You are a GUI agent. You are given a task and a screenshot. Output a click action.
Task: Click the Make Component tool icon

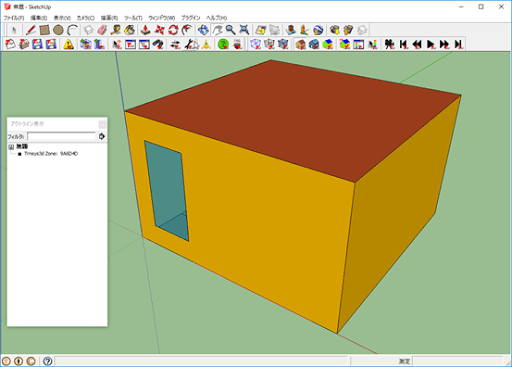[88, 30]
